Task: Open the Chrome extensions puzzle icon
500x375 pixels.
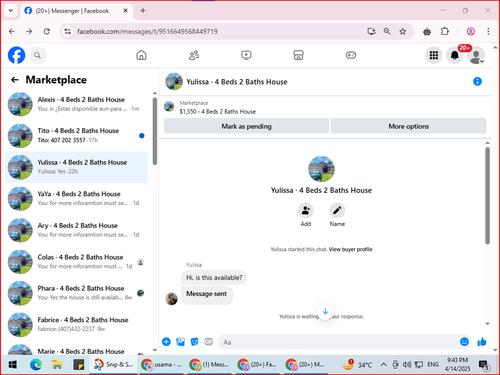Action: pos(445,31)
